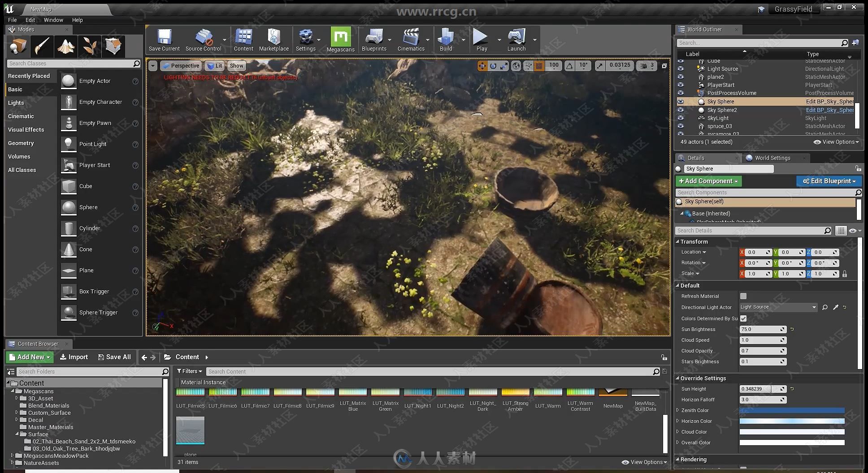Enable the Refresh Material checkbox
This screenshot has height=473, width=868.
point(743,296)
